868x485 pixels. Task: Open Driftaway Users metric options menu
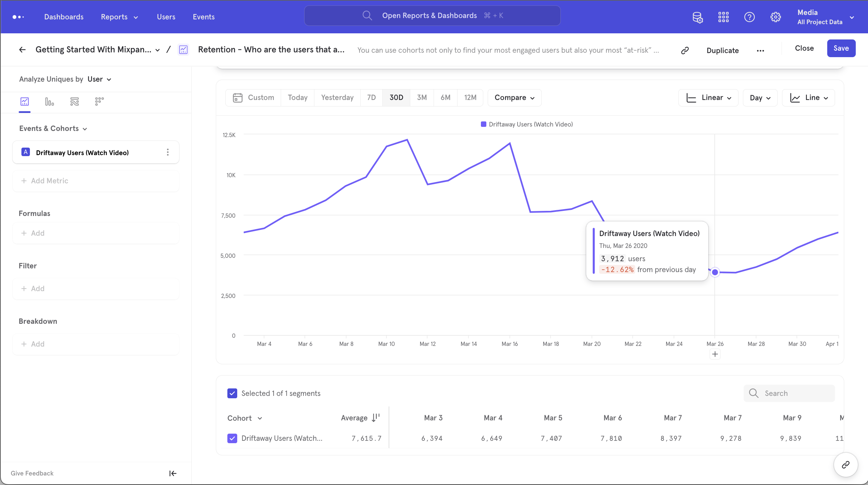pyautogui.click(x=168, y=152)
